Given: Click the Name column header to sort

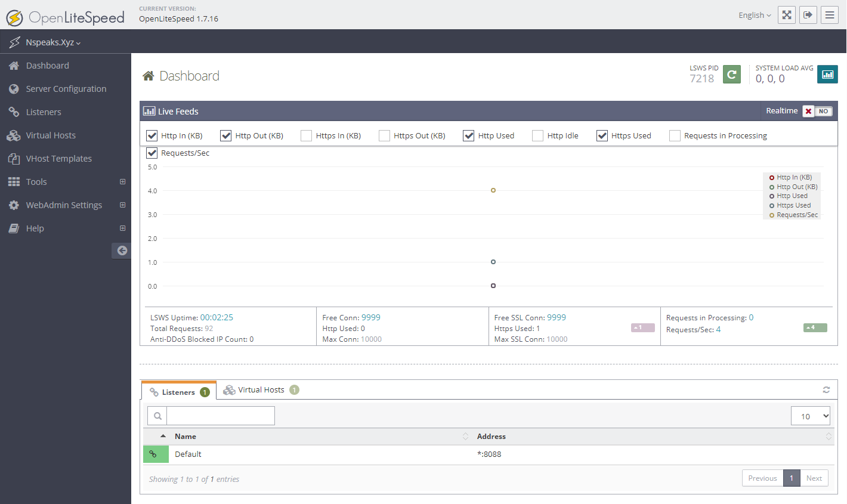Looking at the screenshot, I should (186, 437).
